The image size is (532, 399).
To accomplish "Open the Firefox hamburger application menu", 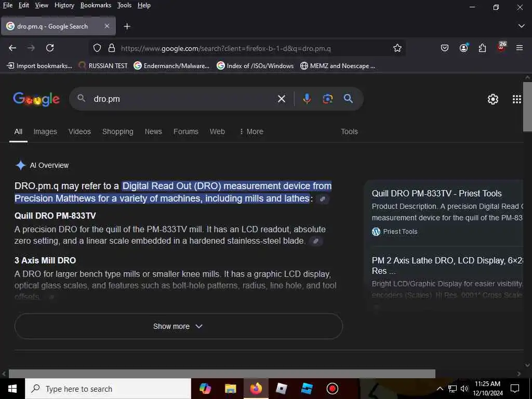I will click(520, 48).
